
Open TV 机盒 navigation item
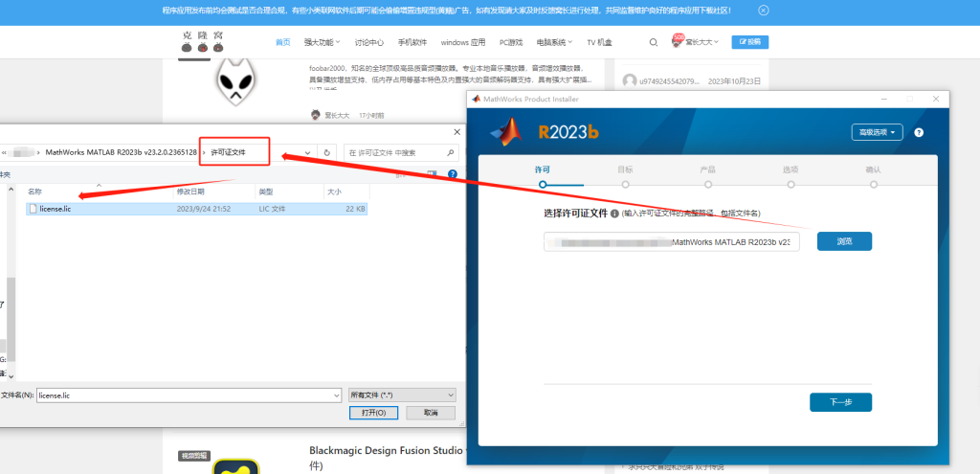tap(599, 42)
